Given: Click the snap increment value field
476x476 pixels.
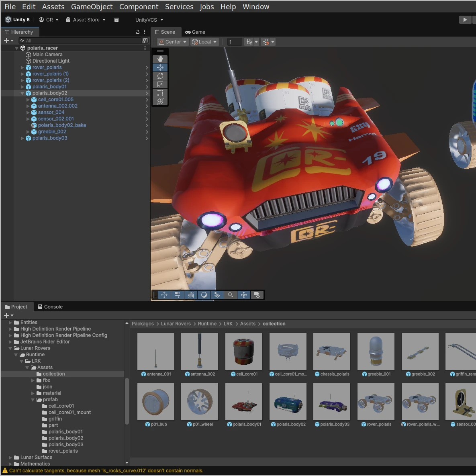Looking at the screenshot, I should coord(235,42).
